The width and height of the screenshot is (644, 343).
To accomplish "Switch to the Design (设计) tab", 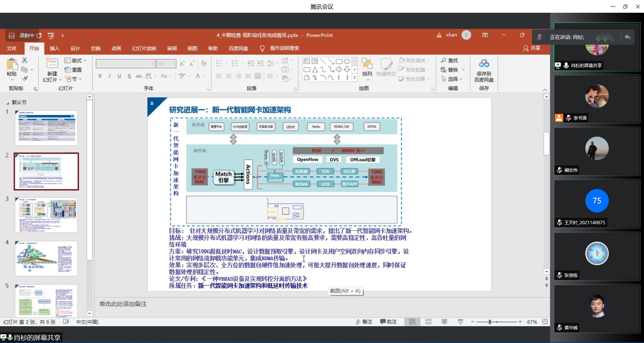I will pos(75,48).
